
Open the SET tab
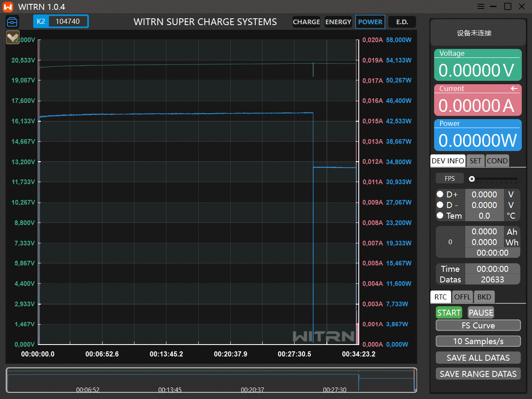[475, 161]
